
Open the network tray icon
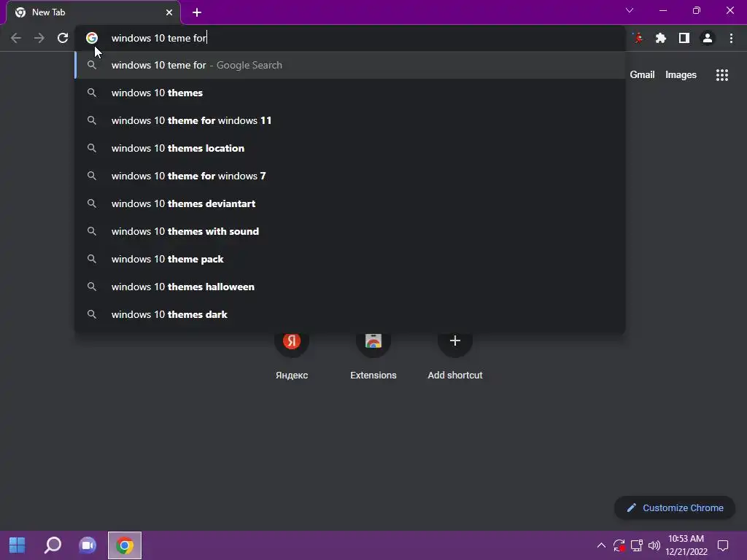click(x=636, y=545)
